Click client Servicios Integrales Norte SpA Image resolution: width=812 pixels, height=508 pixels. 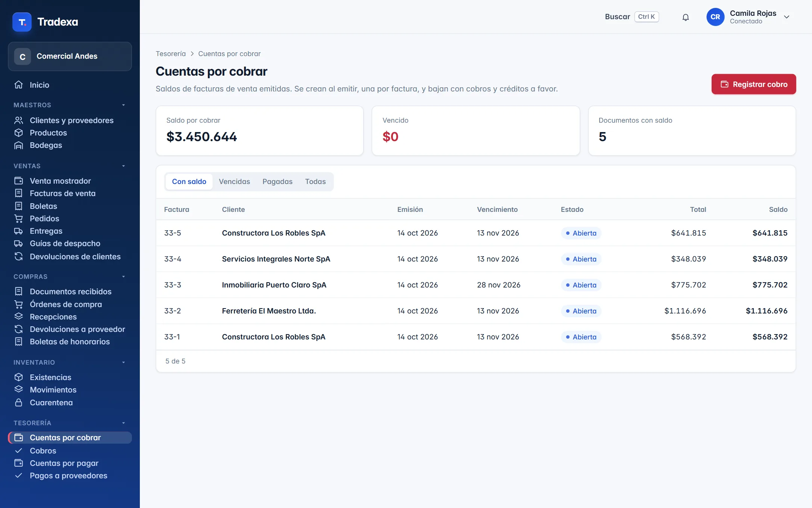(276, 259)
